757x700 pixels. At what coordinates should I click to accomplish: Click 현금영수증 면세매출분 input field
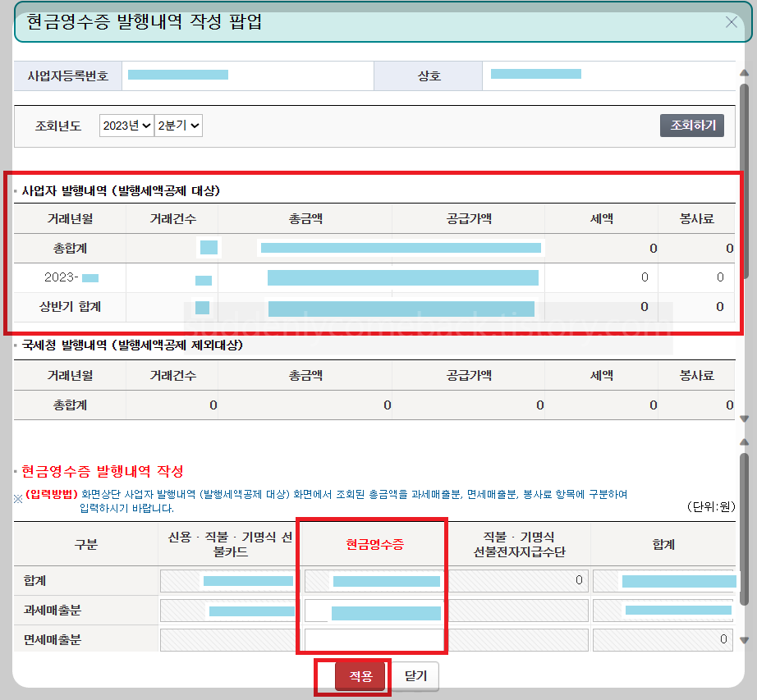click(374, 640)
